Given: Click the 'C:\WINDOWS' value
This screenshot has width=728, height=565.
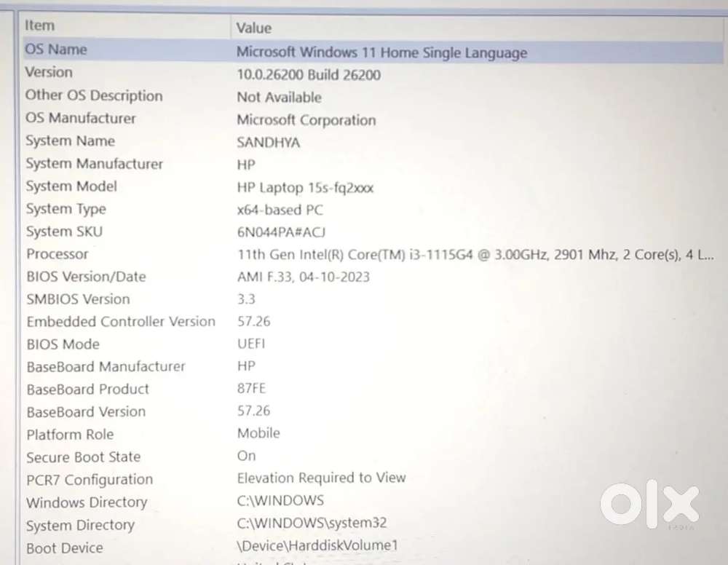Looking at the screenshot, I should point(280,500).
